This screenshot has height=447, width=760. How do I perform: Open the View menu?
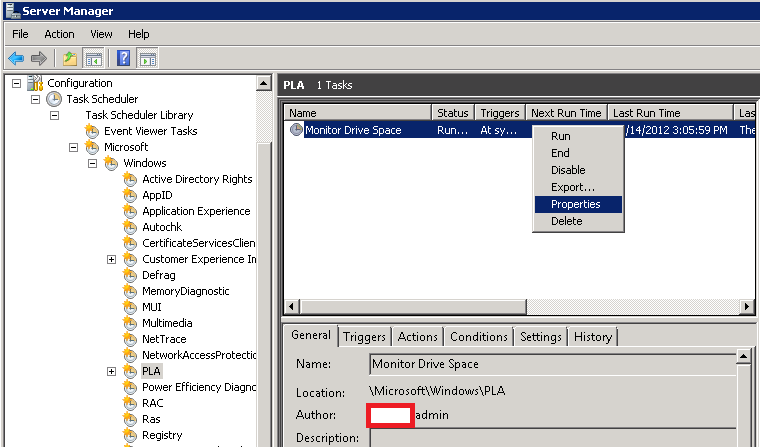tap(101, 34)
